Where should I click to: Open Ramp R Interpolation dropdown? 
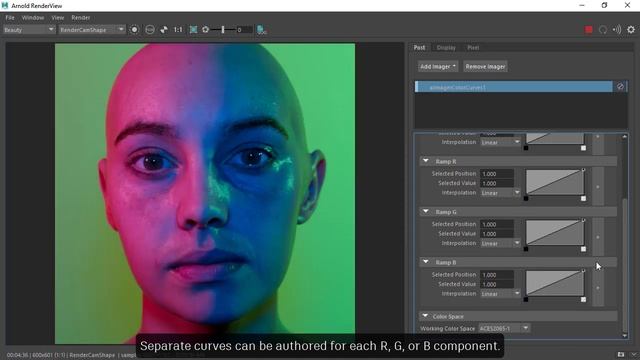(x=500, y=193)
